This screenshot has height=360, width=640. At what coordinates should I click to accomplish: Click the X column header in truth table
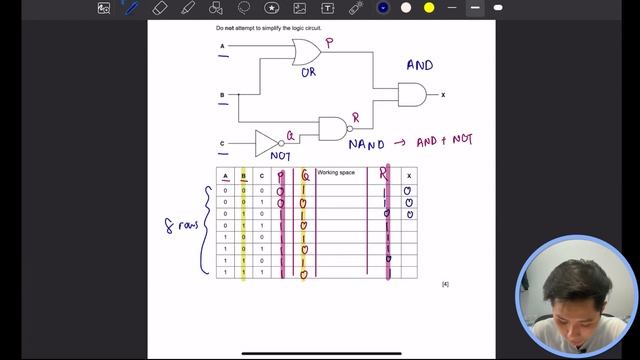coord(409,176)
